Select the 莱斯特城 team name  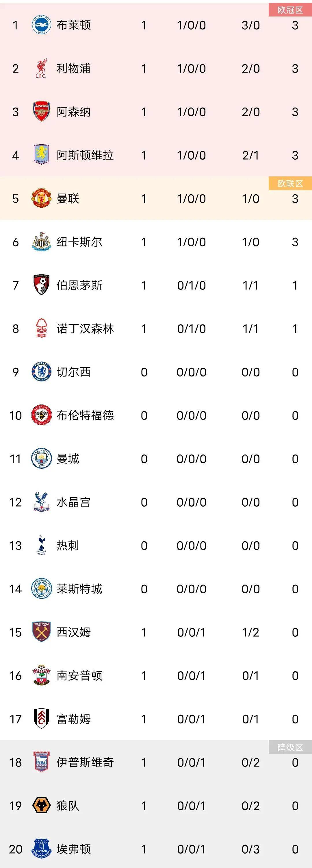click(79, 589)
